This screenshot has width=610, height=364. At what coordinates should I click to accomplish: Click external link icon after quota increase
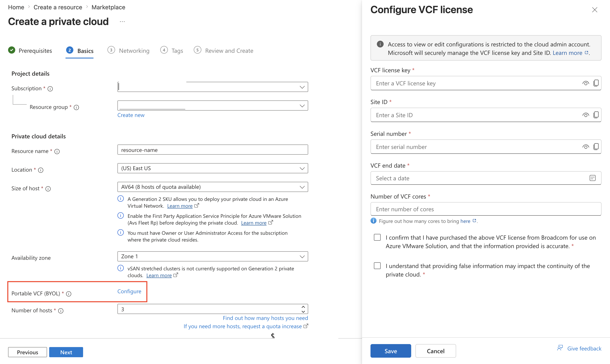point(306,326)
